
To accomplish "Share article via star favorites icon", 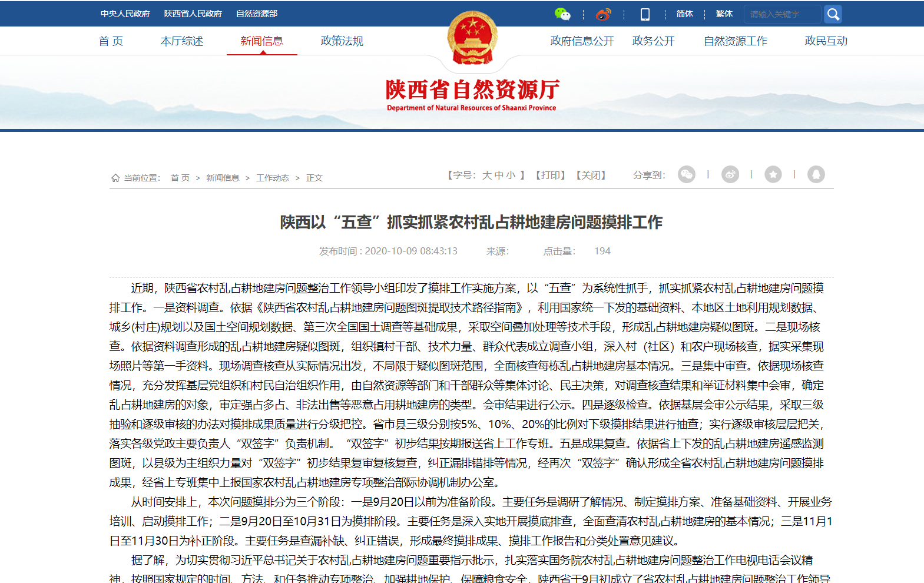I will point(773,174).
